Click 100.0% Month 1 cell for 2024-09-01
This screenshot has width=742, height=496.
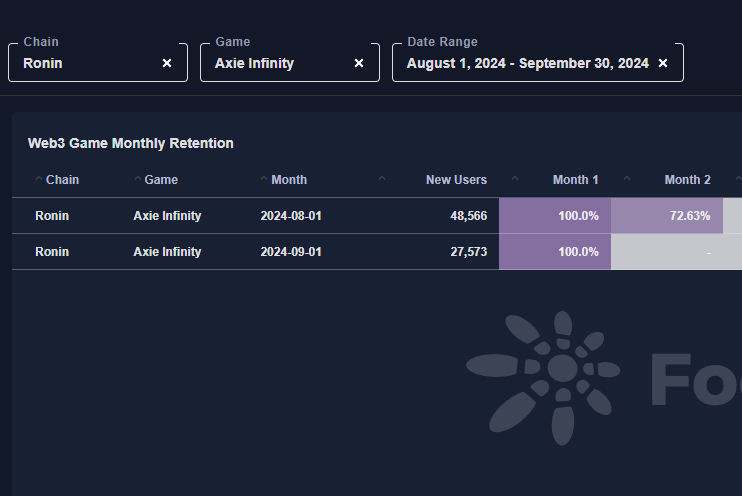pyautogui.click(x=555, y=252)
